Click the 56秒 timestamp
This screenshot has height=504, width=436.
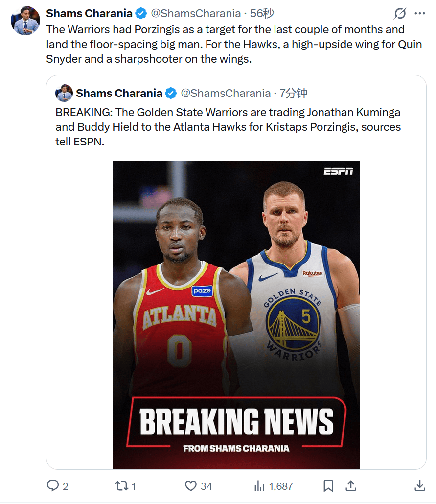click(x=262, y=13)
